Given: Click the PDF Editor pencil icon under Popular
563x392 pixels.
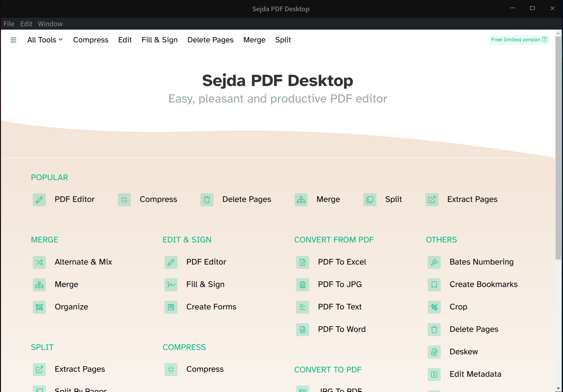Looking at the screenshot, I should (x=39, y=200).
